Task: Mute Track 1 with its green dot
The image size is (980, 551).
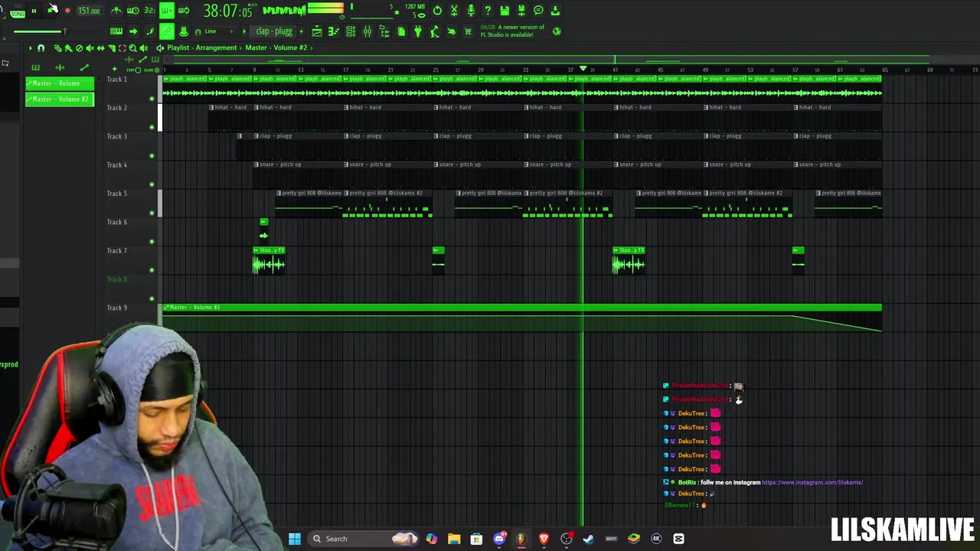Action: tap(152, 98)
